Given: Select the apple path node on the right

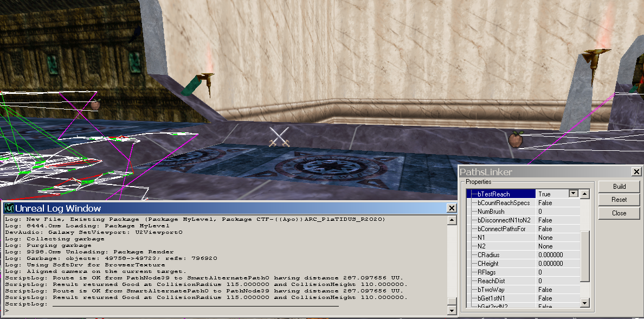Looking at the screenshot, I should pos(516,139).
